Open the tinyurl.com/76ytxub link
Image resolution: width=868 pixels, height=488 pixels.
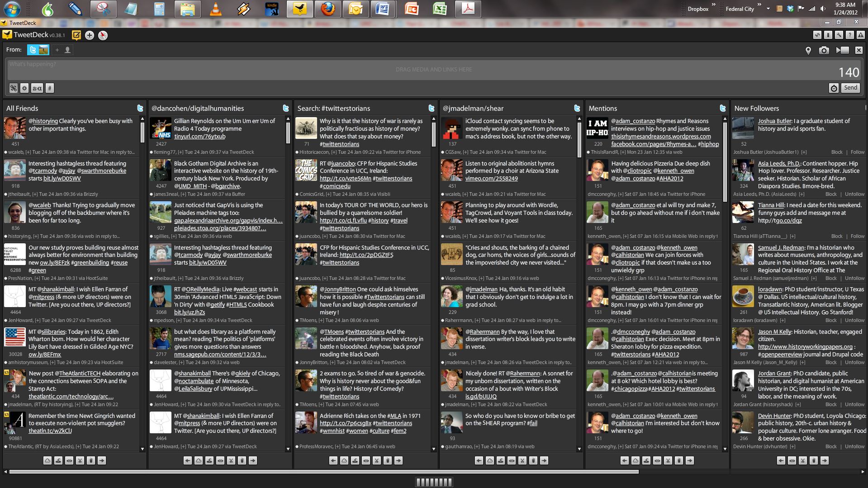click(x=199, y=137)
